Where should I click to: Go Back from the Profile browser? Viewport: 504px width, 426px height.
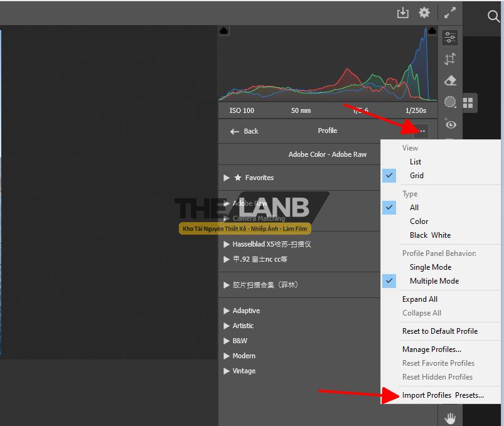coord(244,131)
